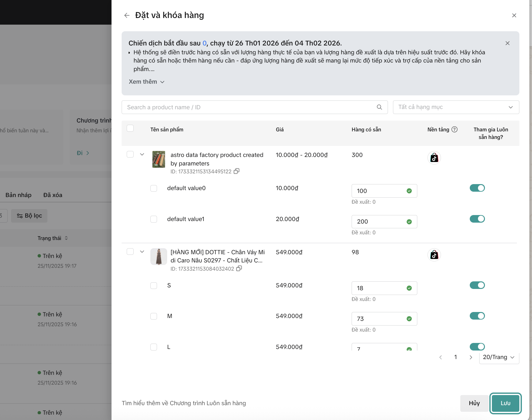The width and height of the screenshot is (532, 420).
Task: Click the search magnifier icon
Action: coord(379,107)
